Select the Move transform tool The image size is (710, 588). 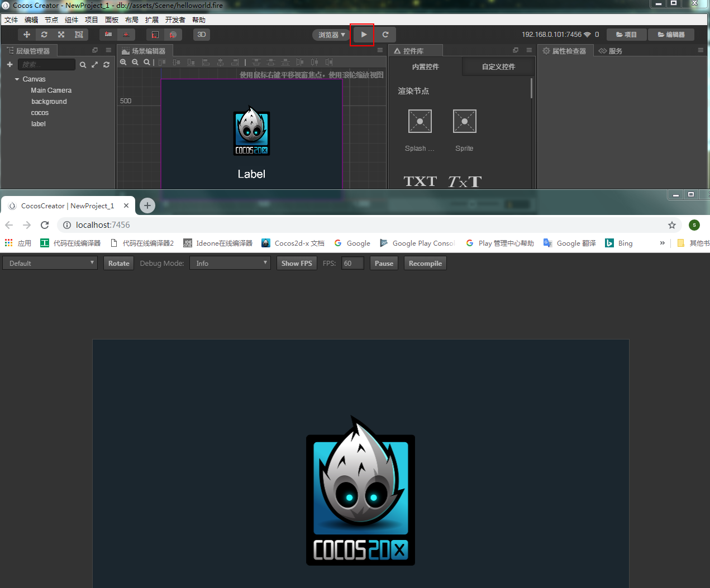coord(27,34)
